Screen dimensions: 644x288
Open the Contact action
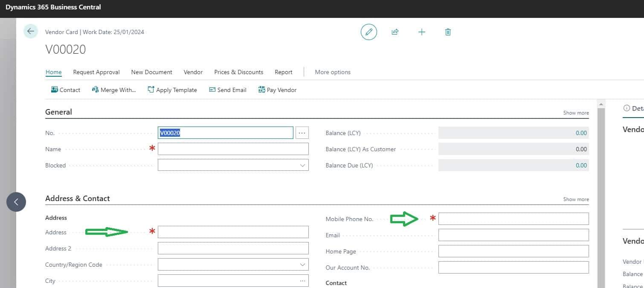(x=66, y=90)
